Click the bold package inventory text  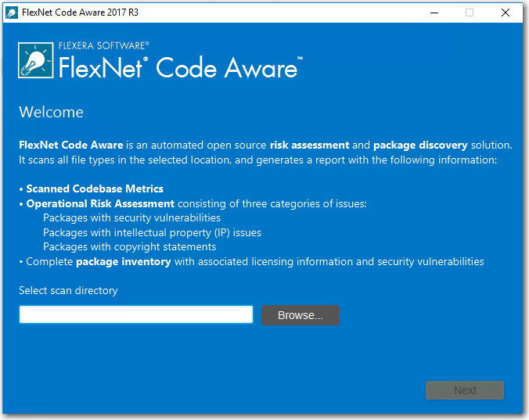[x=123, y=261]
